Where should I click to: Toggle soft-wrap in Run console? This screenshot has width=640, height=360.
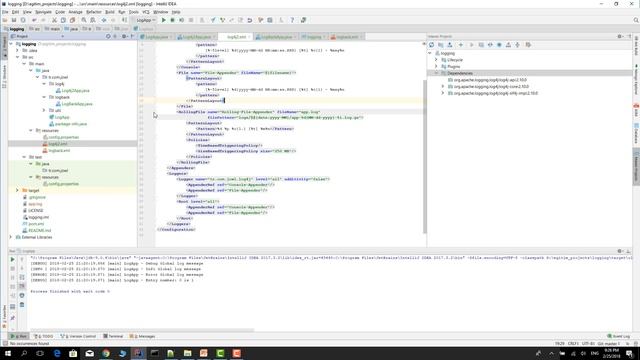pos(22,278)
